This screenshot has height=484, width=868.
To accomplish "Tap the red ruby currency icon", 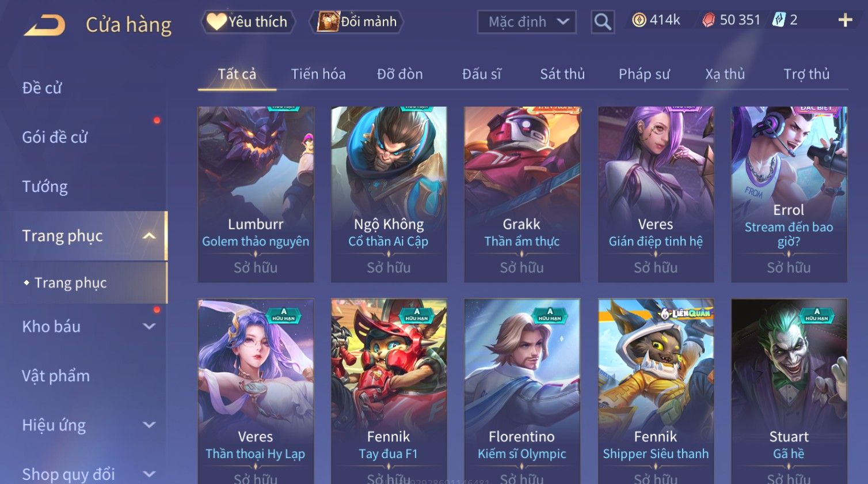I will click(x=709, y=21).
